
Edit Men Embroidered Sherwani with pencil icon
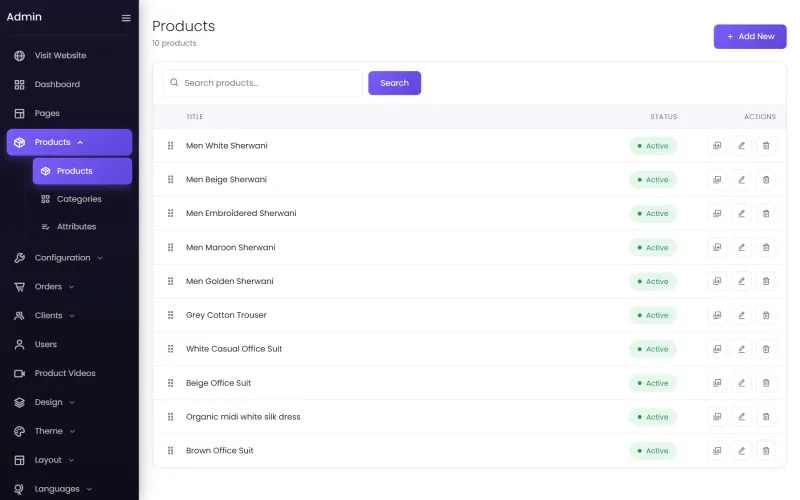741,213
